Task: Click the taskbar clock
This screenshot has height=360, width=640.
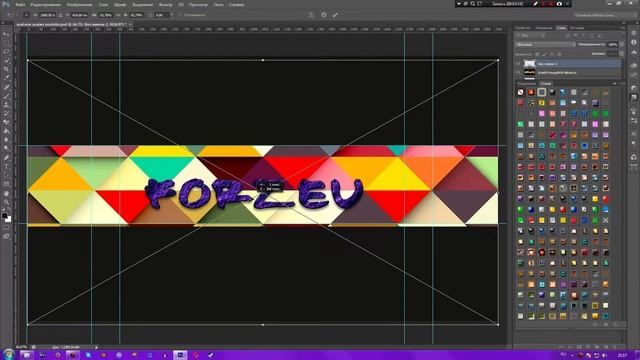Action: coord(623,355)
